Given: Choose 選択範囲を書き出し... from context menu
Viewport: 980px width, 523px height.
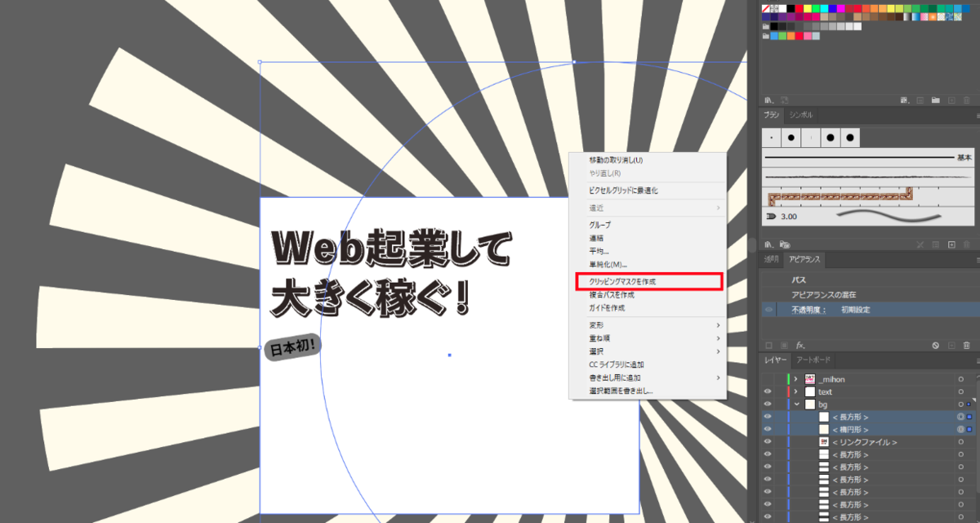Looking at the screenshot, I should 647,391.
